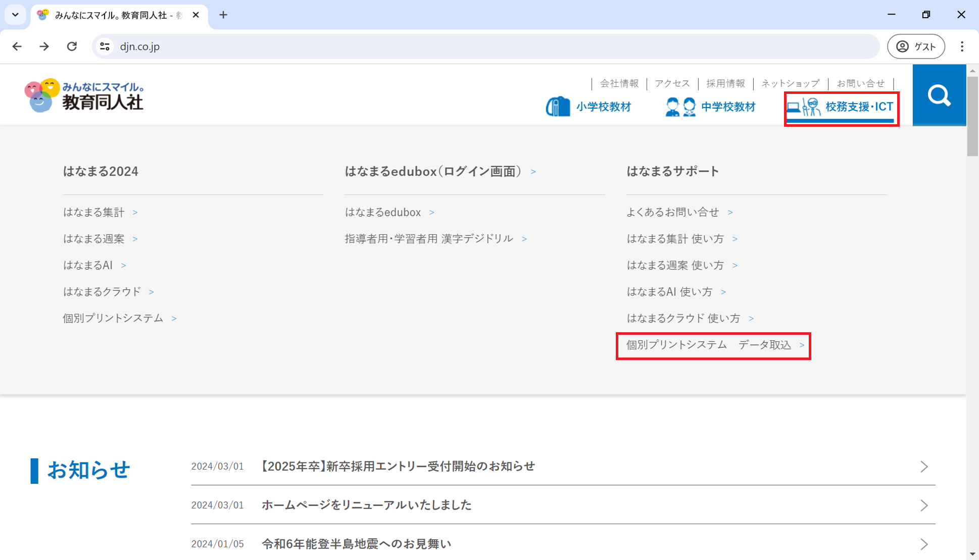Click the browser back arrow
Viewport: 979px width, 560px height.
(x=17, y=46)
